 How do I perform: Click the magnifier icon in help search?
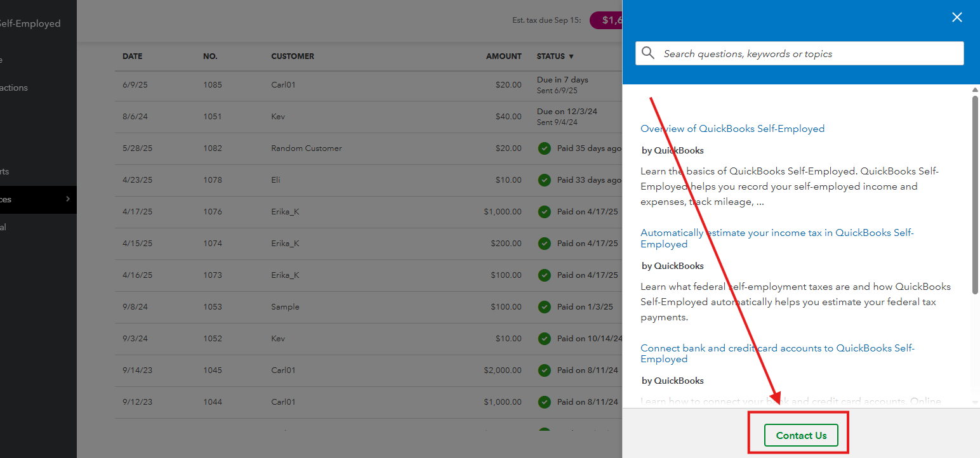click(648, 53)
